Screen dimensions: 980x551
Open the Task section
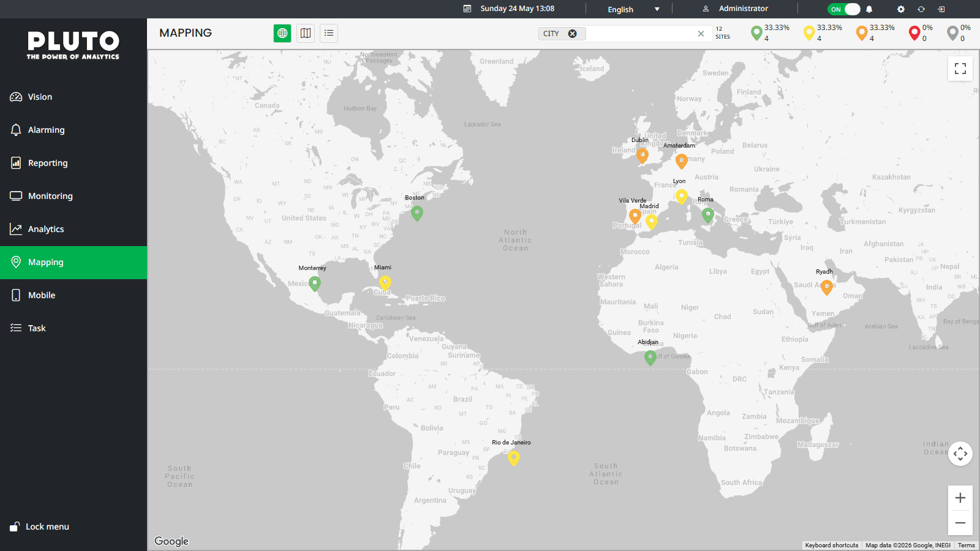click(73, 328)
